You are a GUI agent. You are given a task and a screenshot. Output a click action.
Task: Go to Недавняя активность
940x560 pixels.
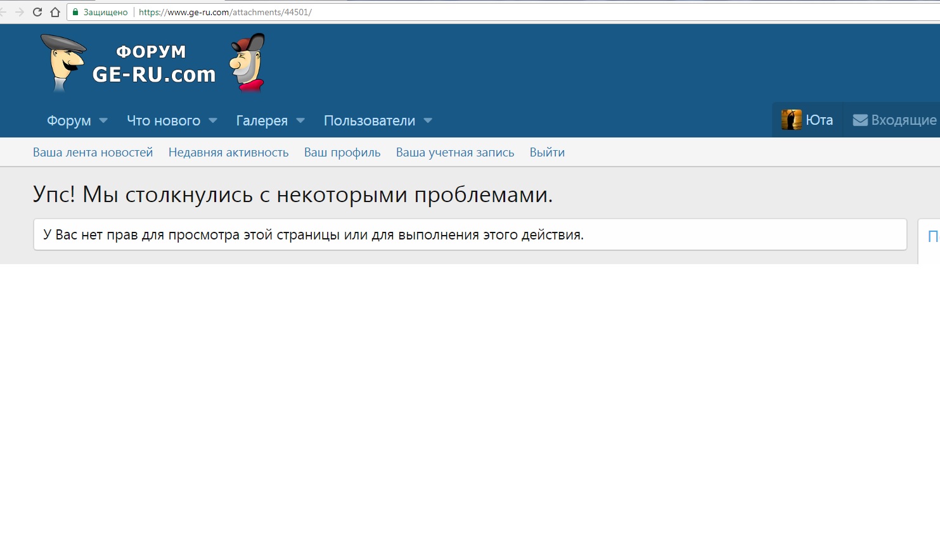pos(228,152)
